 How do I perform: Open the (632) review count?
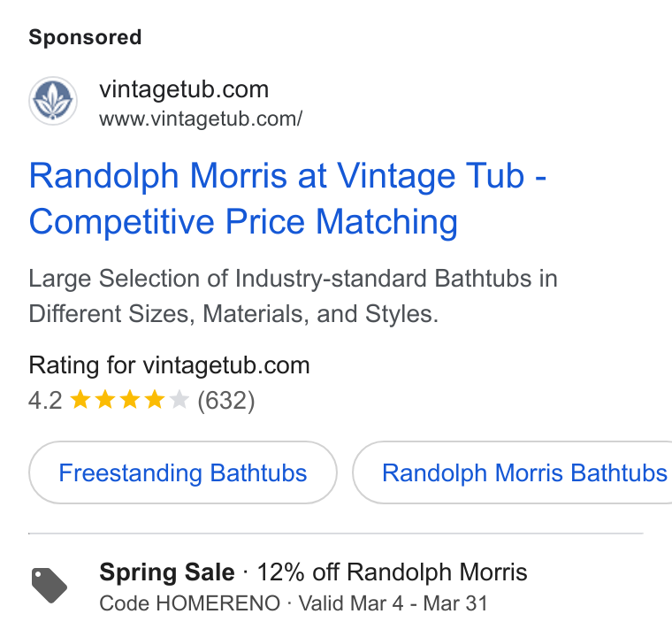click(226, 400)
